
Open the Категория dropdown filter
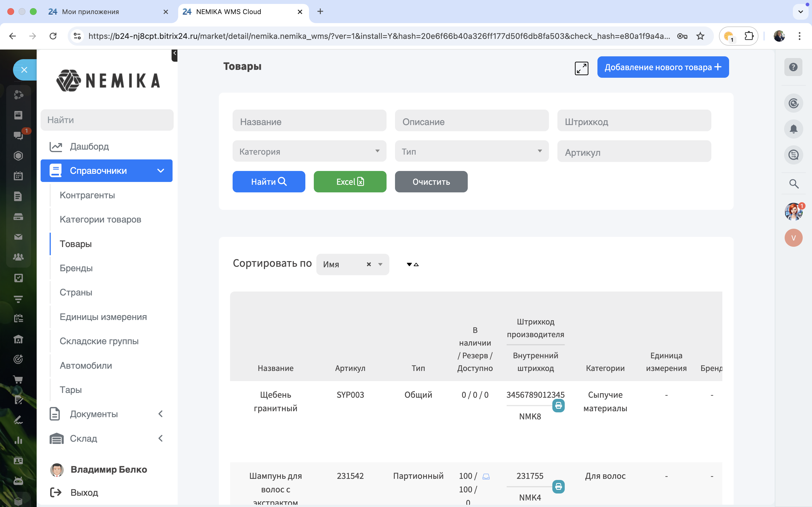point(309,151)
